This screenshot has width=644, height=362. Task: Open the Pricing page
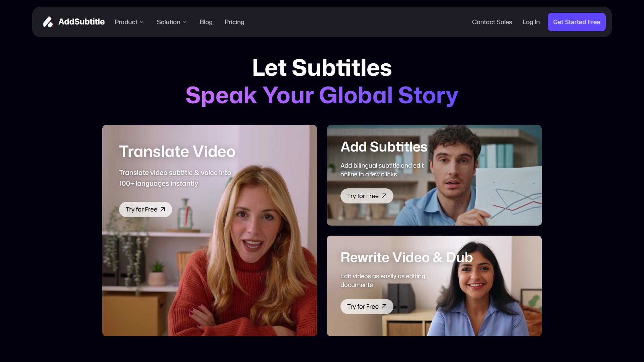[234, 22]
